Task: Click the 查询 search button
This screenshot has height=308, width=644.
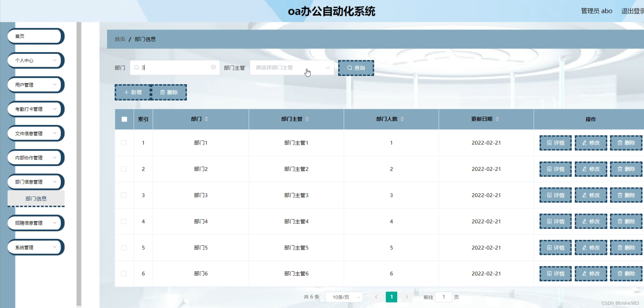Action: 356,67
